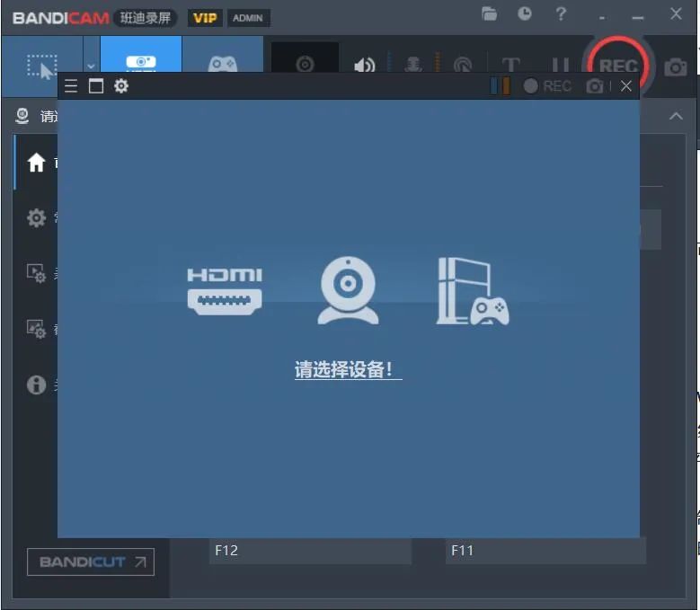Viewport: 700px width, 610px height.
Task: Open the video settings sidebar tab
Action: [36, 273]
